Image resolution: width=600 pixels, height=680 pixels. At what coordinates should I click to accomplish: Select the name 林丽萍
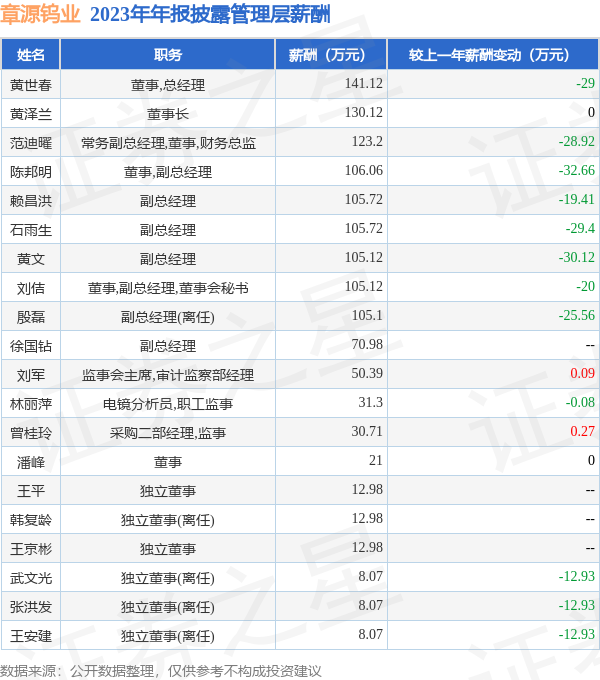click(31, 405)
